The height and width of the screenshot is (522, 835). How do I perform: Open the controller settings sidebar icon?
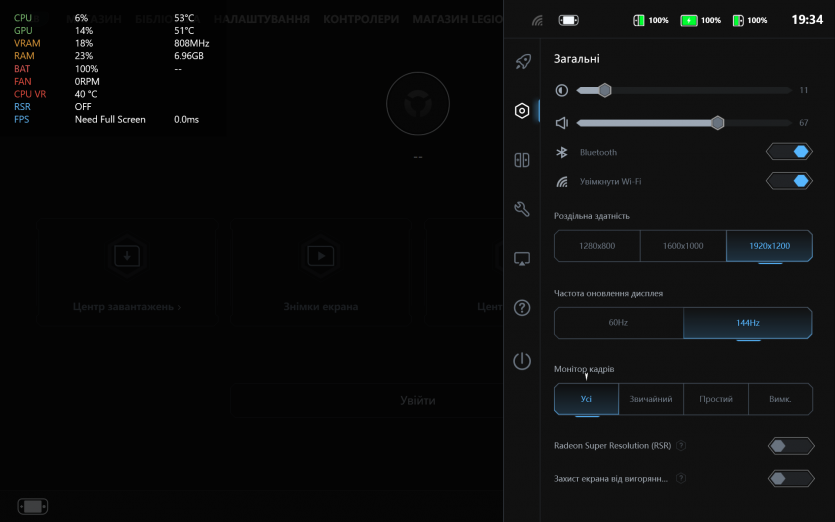coord(522,160)
